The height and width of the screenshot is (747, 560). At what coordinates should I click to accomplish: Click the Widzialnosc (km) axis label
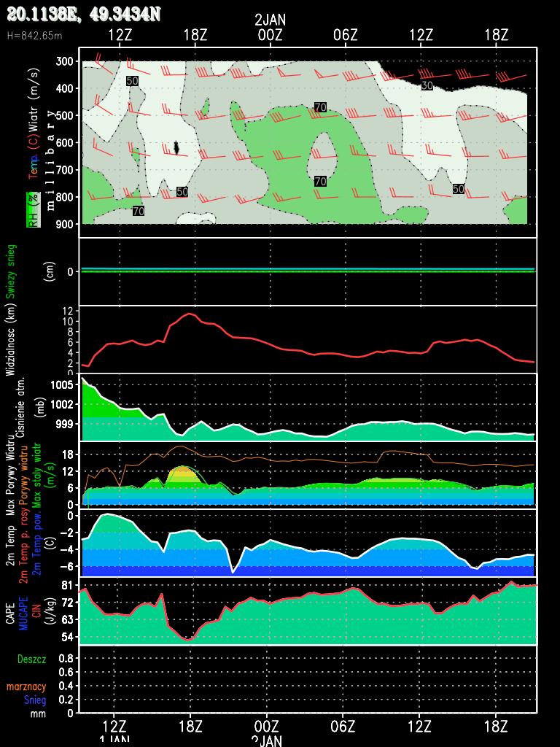pyautogui.click(x=11, y=339)
